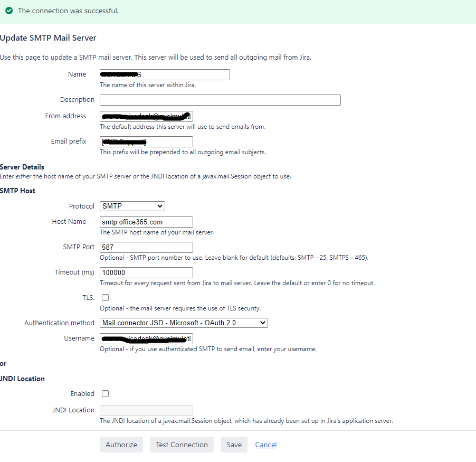The width and height of the screenshot is (476, 462).
Task: Click the Host Name field smtp.office365.com
Action: tap(146, 222)
